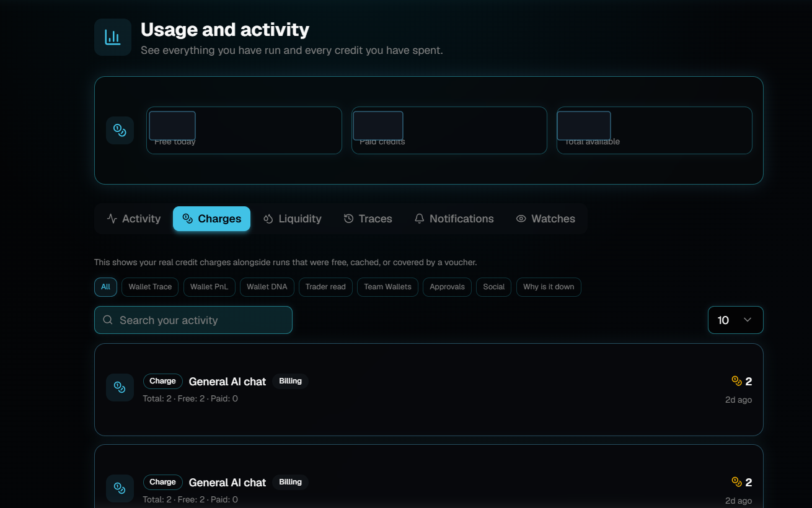Open the Liquidity tab
The width and height of the screenshot is (812, 508).
(x=292, y=219)
